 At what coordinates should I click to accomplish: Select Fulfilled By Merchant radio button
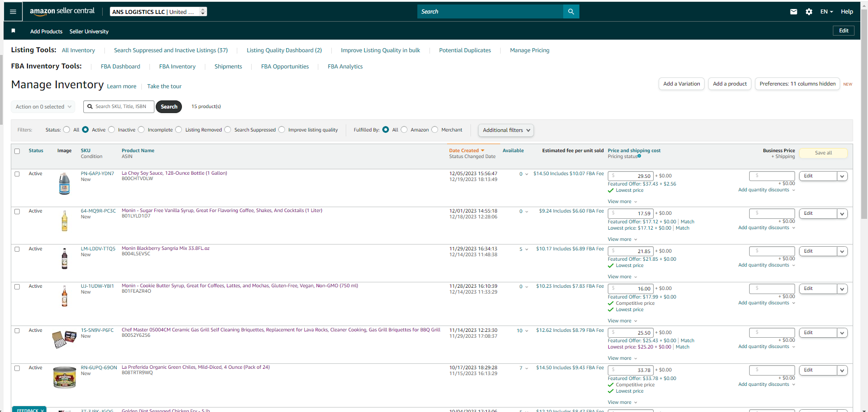tap(435, 130)
